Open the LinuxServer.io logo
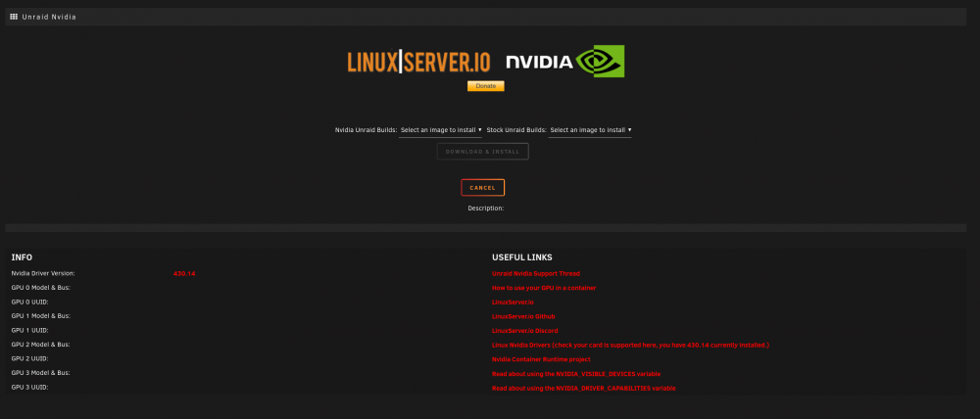Viewport: 980px width, 419px height. (x=418, y=62)
